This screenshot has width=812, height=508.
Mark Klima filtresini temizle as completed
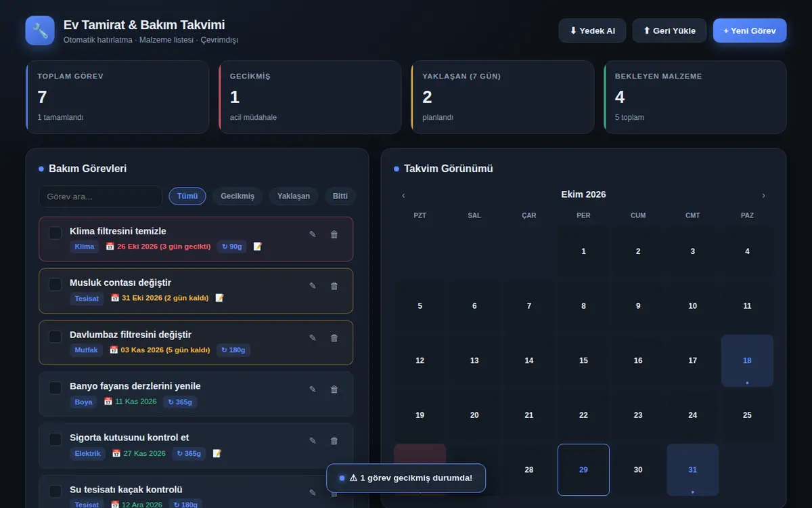coord(55,233)
